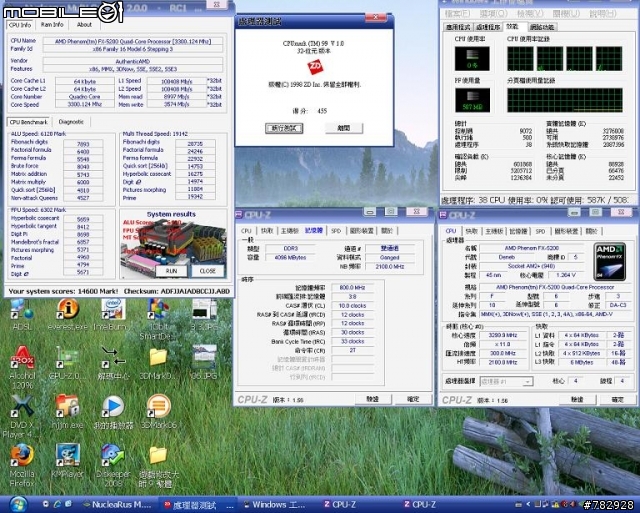The image size is (640, 513).
Task: Open the 遊戲修改大師 folder on desktop
Action: (158, 467)
